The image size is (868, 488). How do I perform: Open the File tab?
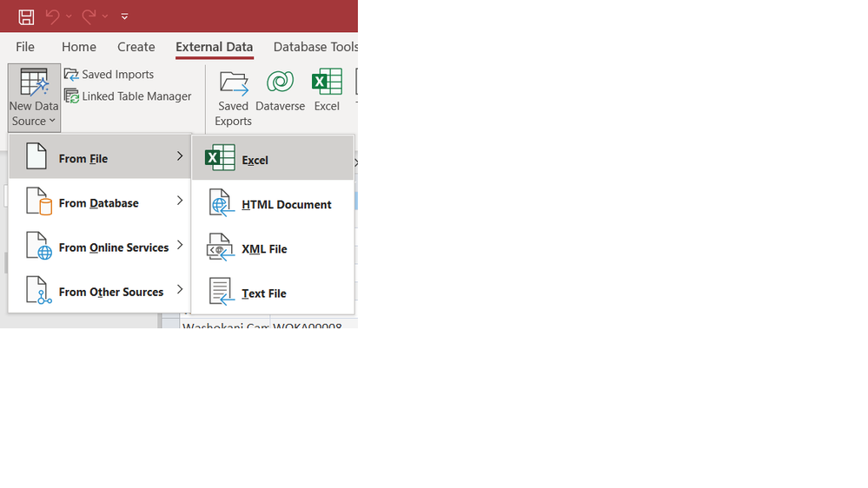[x=25, y=47]
